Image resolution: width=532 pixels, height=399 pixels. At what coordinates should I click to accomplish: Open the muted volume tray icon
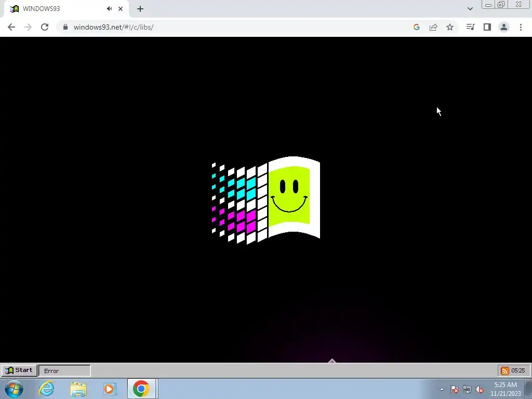(480, 389)
